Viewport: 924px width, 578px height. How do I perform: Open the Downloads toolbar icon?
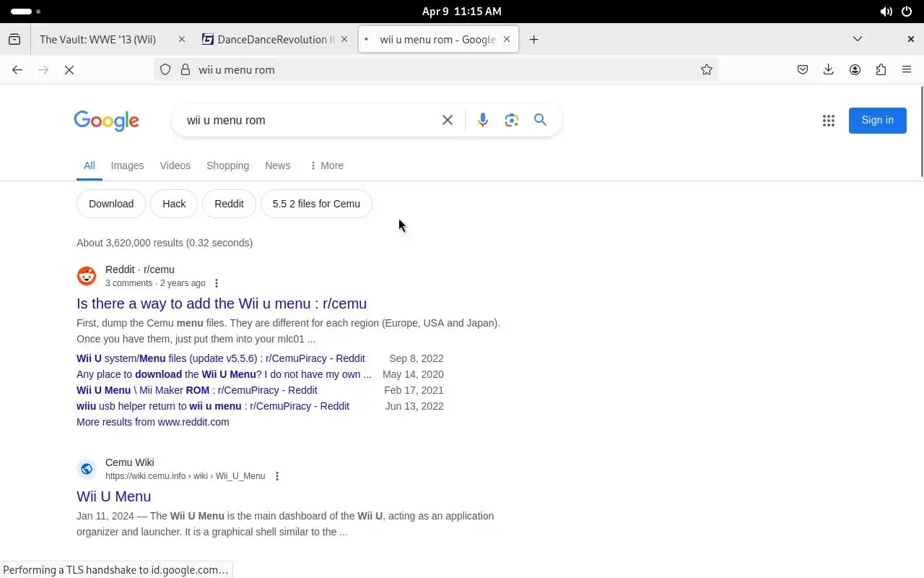(x=829, y=70)
